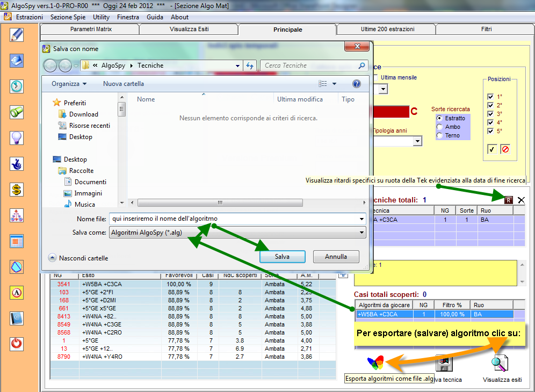Click the horizontal scrollbar in file list
Screen dimensions: 535x392
(x=220, y=202)
